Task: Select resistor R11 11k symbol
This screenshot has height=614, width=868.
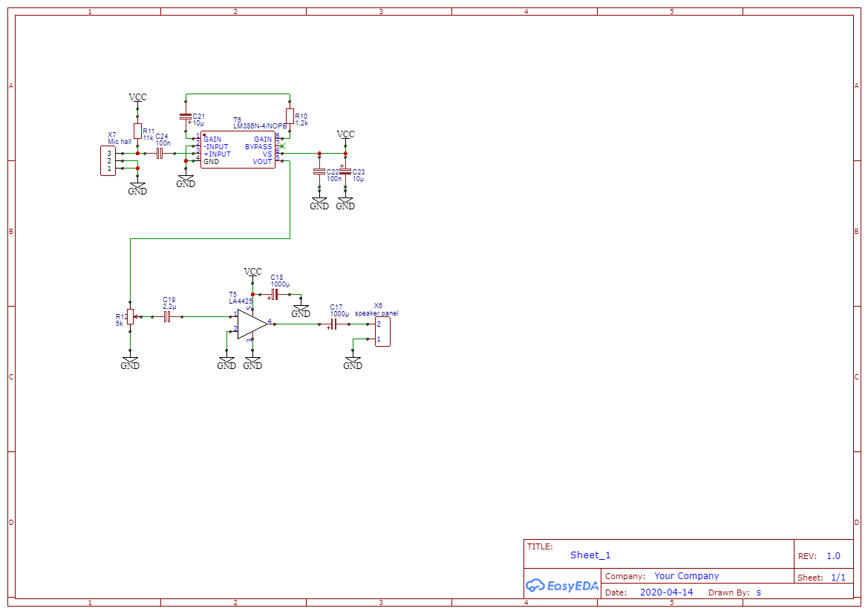Action: [138, 131]
